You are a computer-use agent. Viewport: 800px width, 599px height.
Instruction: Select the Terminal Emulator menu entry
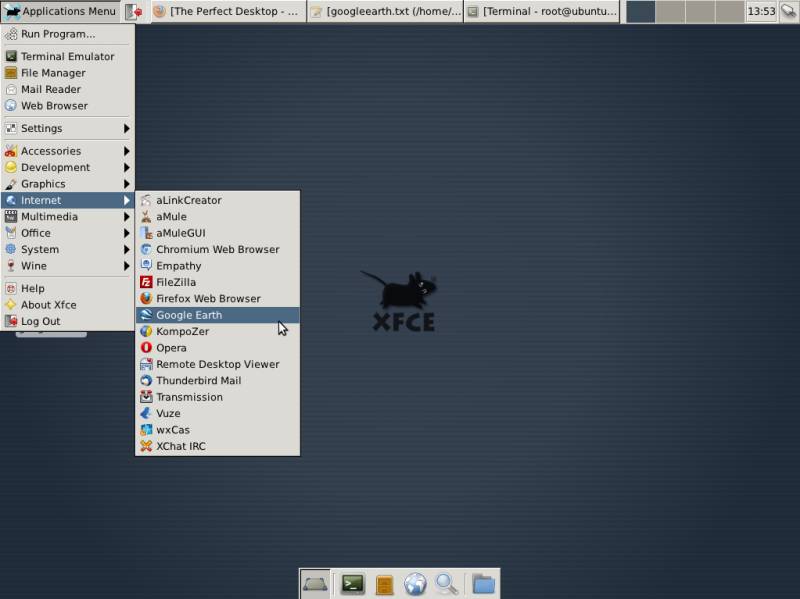coord(67,57)
